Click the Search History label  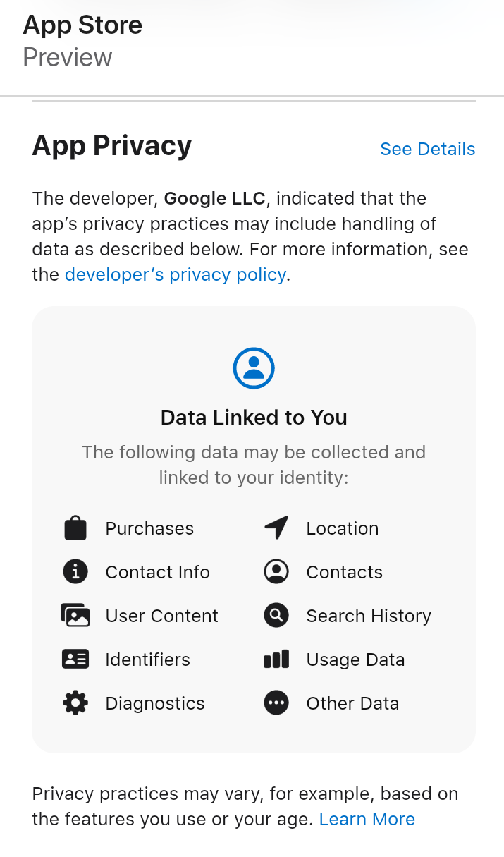coord(368,616)
